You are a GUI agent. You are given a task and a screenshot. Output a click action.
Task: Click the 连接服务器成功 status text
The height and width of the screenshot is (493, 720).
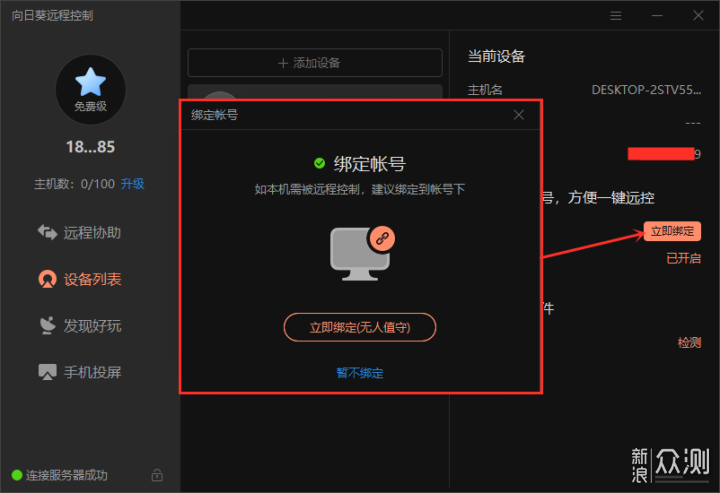pyautogui.click(x=67, y=475)
